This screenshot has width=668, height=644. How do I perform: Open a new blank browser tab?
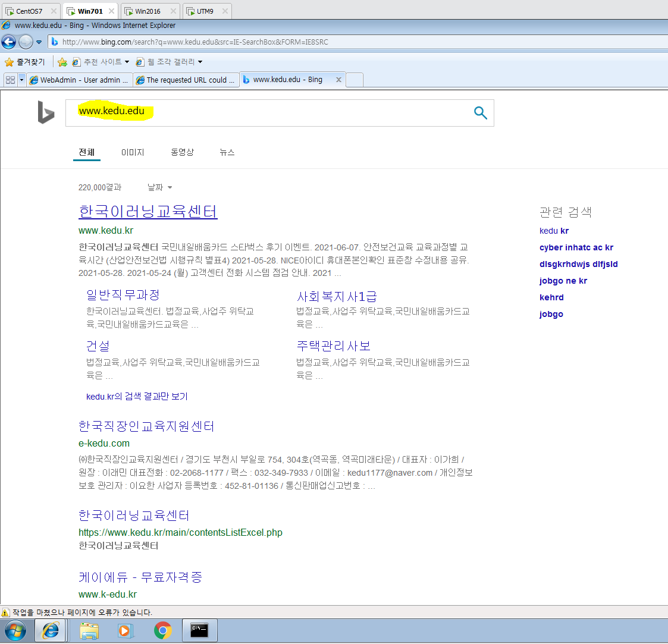(355, 80)
